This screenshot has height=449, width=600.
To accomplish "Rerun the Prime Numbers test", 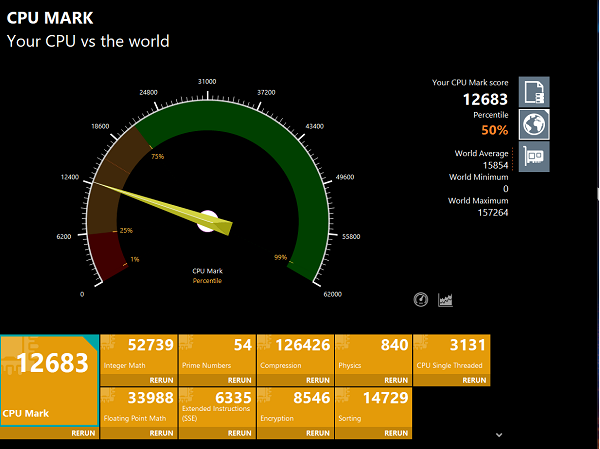I will point(240,380).
